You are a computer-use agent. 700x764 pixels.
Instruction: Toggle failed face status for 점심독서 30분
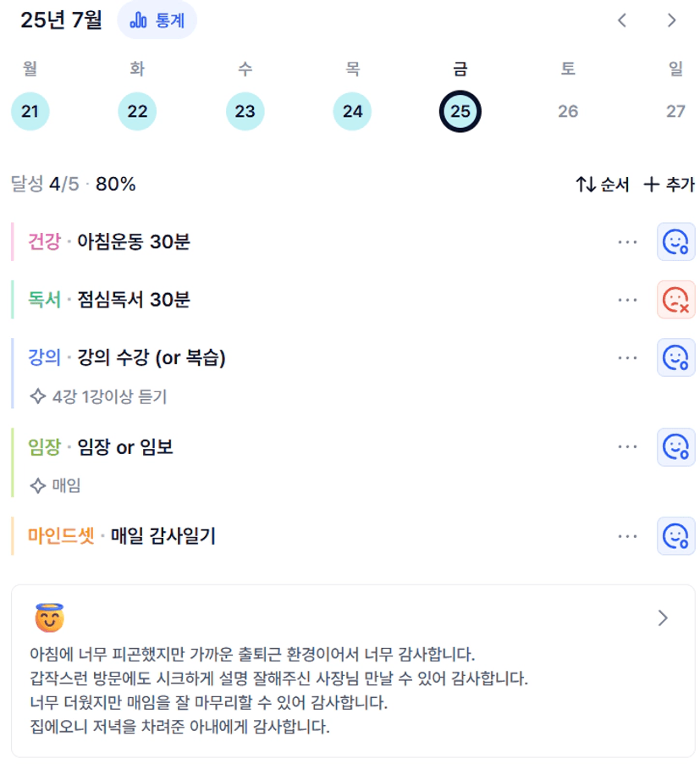(x=675, y=299)
